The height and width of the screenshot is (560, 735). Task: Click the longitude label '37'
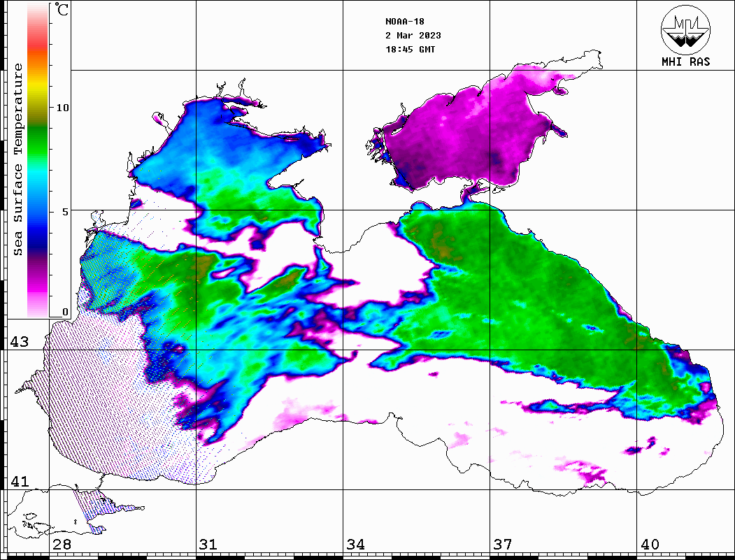pos(503,545)
